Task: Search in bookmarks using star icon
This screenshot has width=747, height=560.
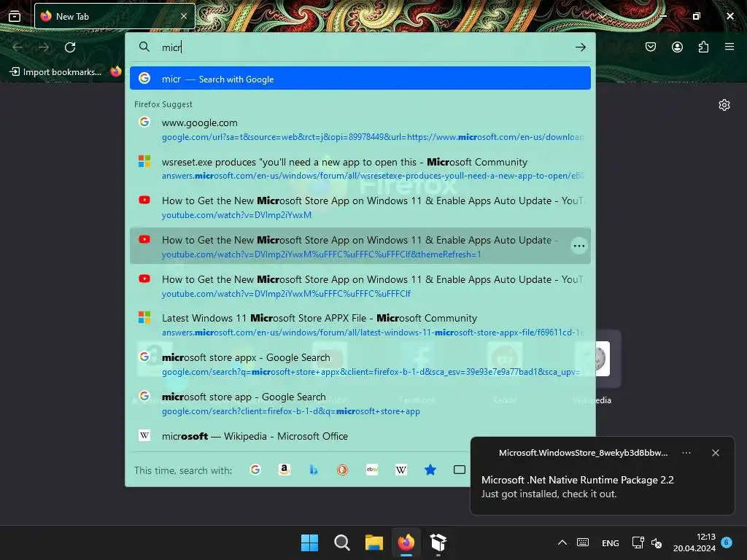Action: tap(430, 470)
